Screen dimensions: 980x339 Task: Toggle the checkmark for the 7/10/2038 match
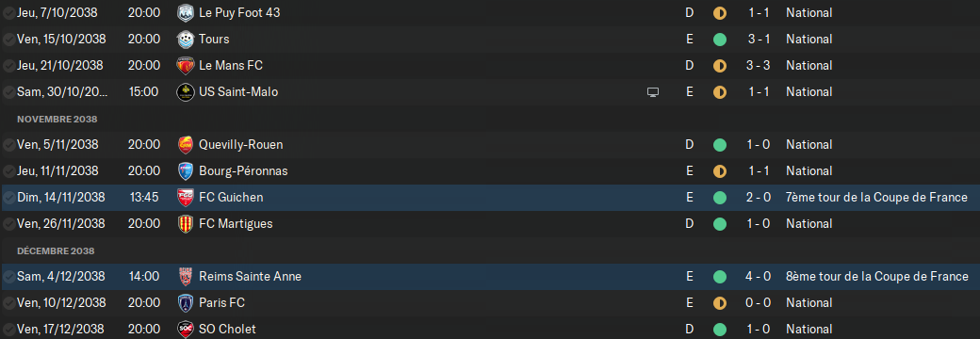[8, 12]
